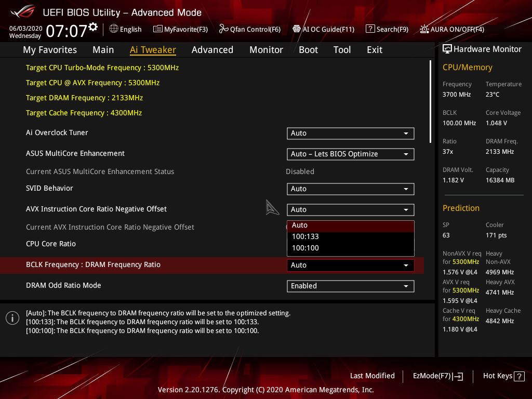The image size is (532, 399).
Task: Click the Hardware Monitor panel icon
Action: 447,48
